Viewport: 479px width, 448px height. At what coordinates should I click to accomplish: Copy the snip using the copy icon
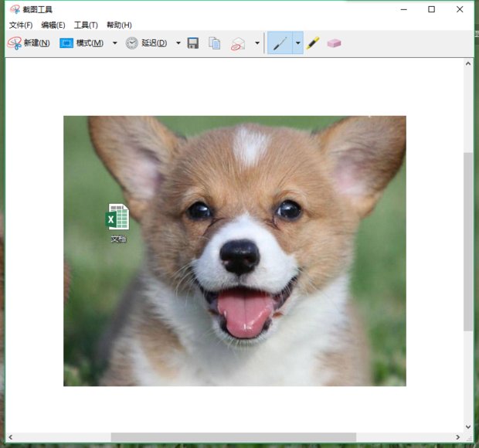tap(215, 43)
